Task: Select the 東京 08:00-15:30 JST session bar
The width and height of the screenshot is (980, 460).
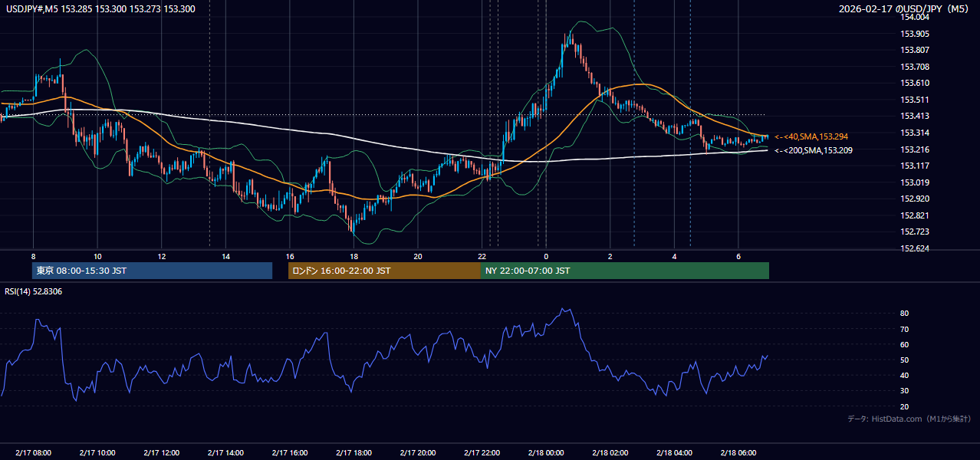Action: tap(152, 271)
